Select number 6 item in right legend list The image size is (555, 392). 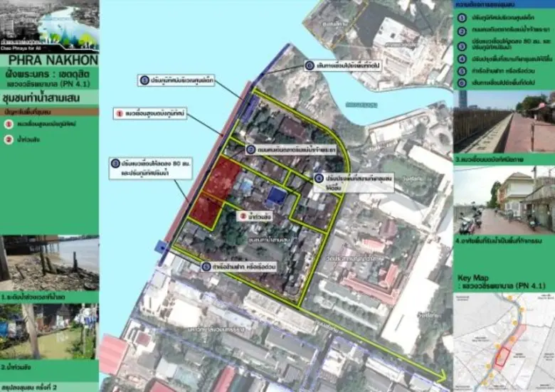[461, 83]
